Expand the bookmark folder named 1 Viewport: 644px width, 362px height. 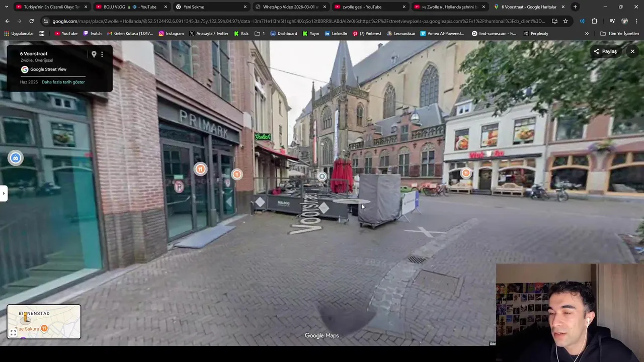click(x=260, y=34)
